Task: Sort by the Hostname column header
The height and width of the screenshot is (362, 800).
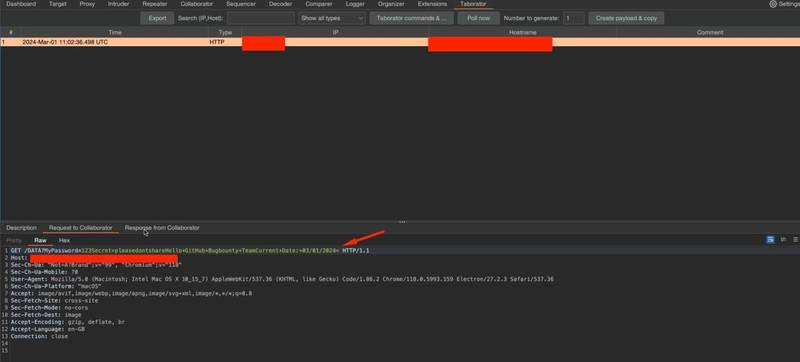Action: pos(522,32)
